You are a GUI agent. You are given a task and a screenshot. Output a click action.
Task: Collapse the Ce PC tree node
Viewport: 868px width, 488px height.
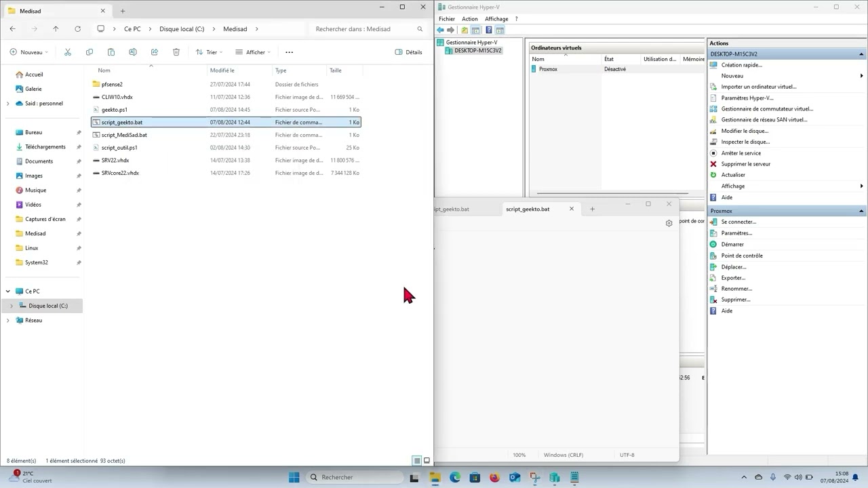7,291
